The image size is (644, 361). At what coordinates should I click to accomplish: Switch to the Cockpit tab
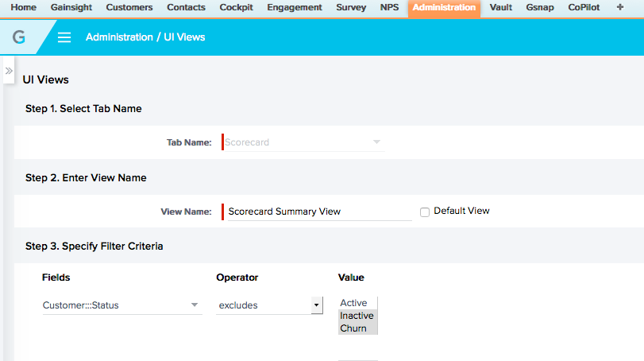[236, 7]
